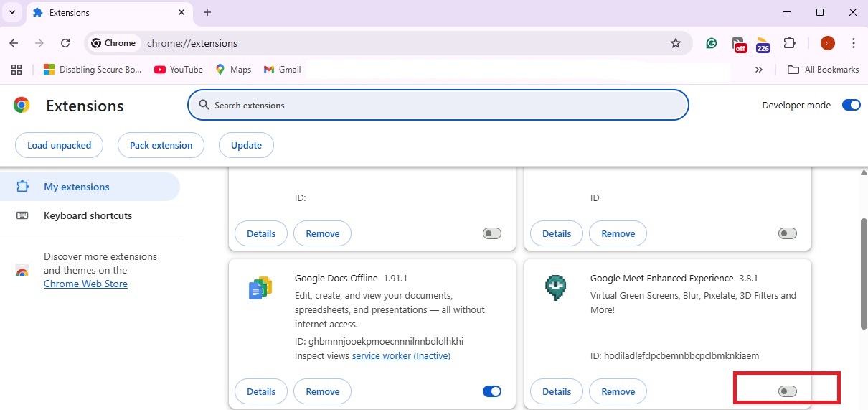Click the Chrome site info chip
Viewport: 868px width, 410px height.
(113, 43)
